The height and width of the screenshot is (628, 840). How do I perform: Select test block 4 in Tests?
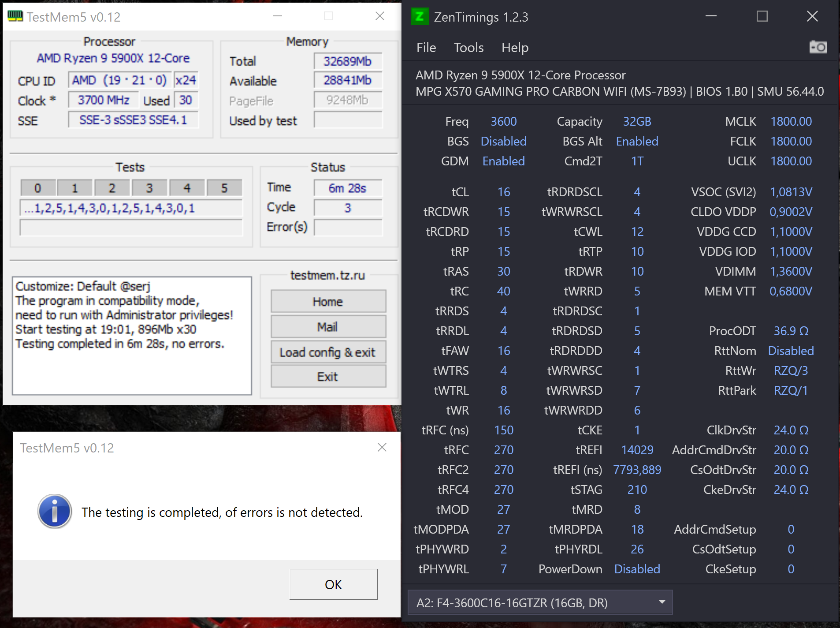tap(187, 188)
